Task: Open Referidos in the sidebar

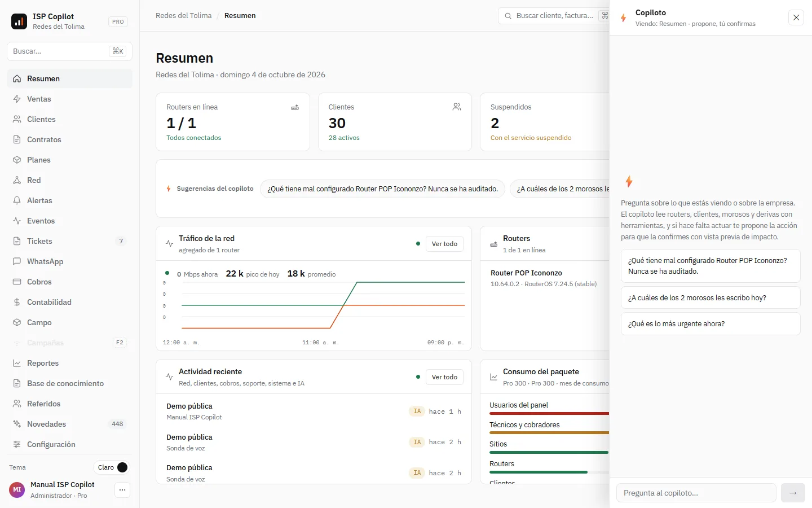Action: [69, 404]
